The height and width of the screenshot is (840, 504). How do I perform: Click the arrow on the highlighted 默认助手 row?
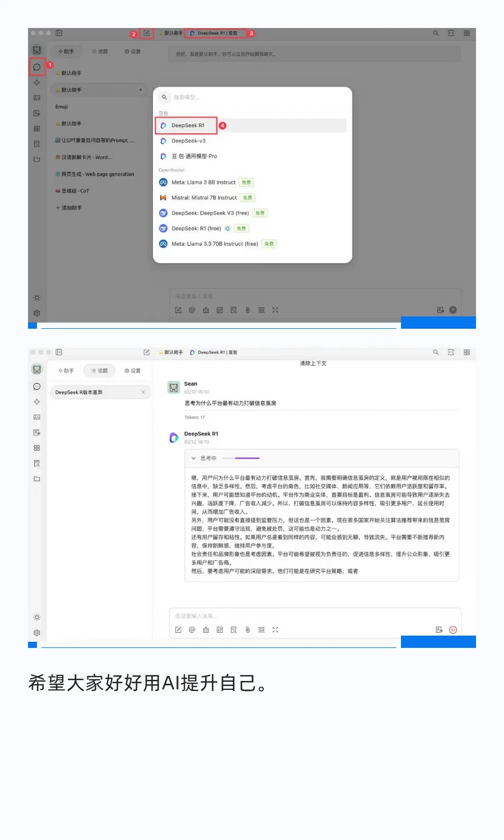click(140, 90)
